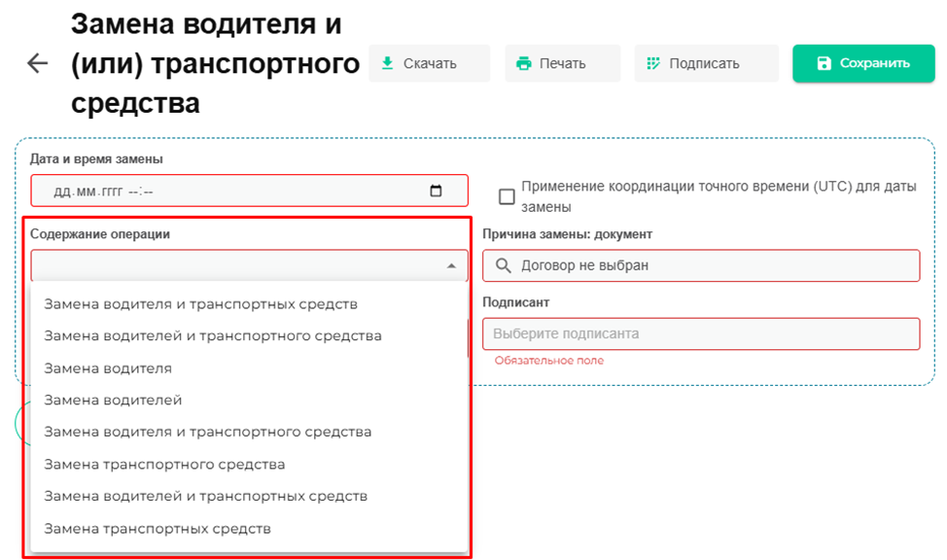Pick 'Замена водителя и транспортного средства'
947x560 pixels.
(x=207, y=432)
